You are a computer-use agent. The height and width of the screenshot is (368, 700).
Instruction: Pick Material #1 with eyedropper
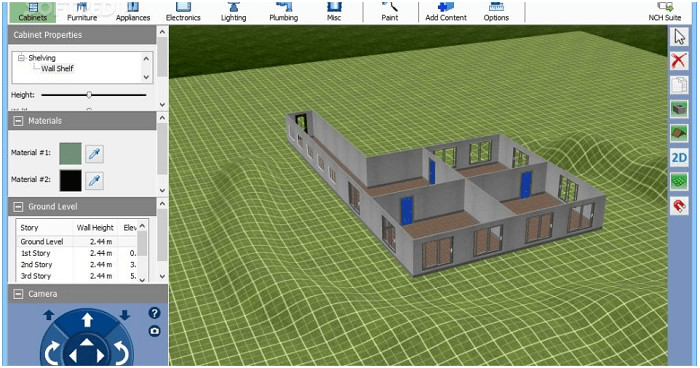pyautogui.click(x=94, y=154)
